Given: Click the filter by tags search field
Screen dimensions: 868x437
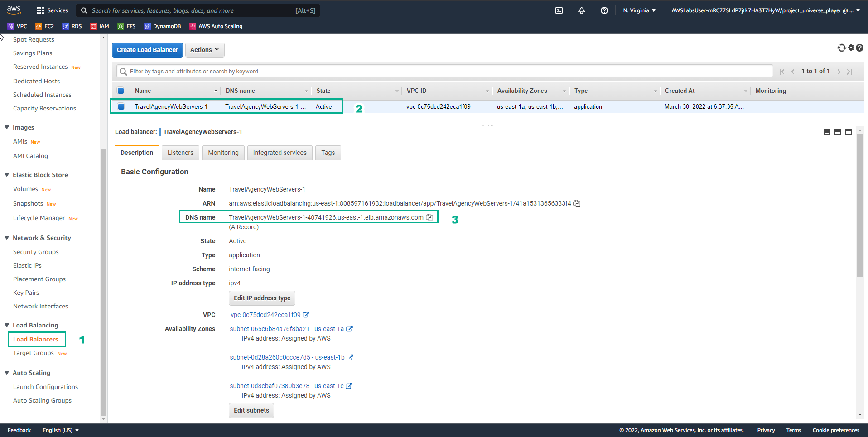Looking at the screenshot, I should 444,71.
